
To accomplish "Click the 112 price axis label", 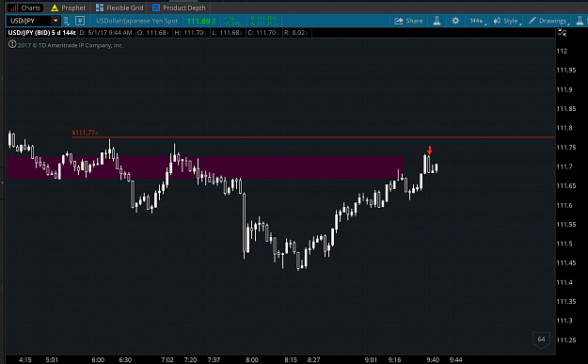I will (x=562, y=51).
